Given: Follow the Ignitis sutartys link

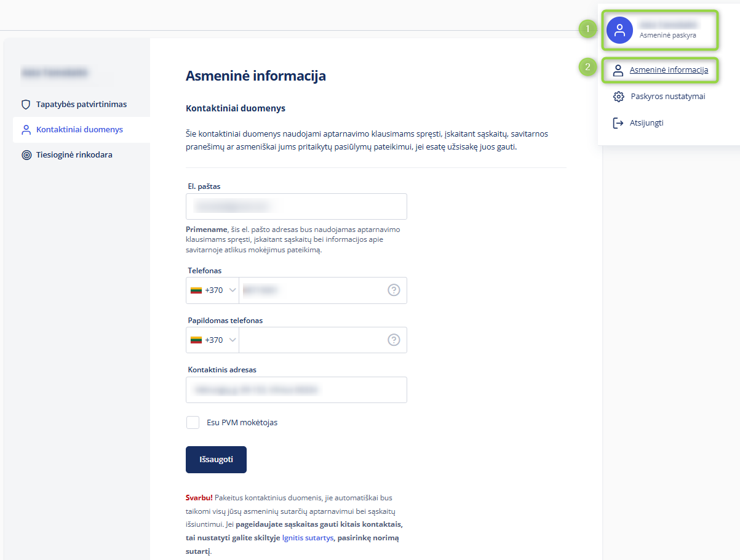Looking at the screenshot, I should click(308, 538).
